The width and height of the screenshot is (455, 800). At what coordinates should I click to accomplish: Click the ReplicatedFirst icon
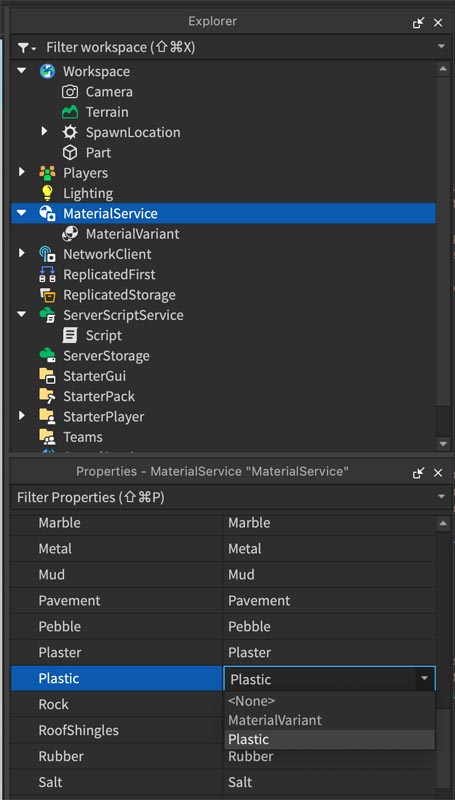[47, 274]
